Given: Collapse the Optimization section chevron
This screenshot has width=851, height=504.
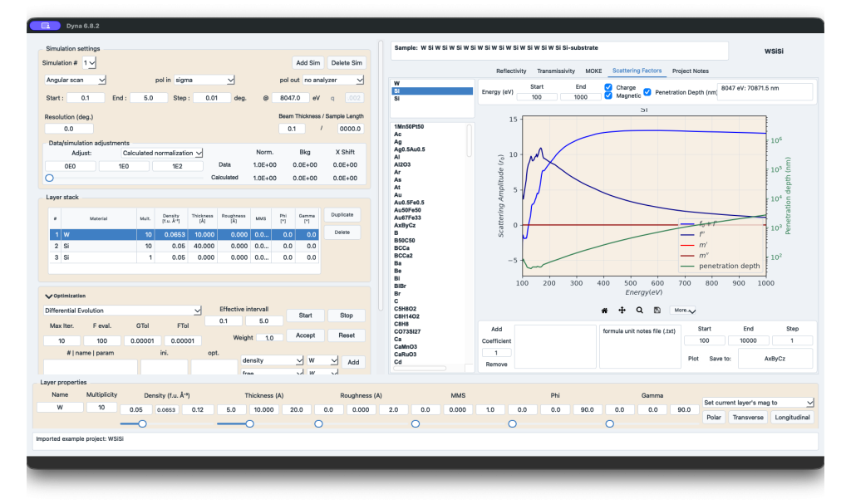Looking at the screenshot, I should pos(48,296).
